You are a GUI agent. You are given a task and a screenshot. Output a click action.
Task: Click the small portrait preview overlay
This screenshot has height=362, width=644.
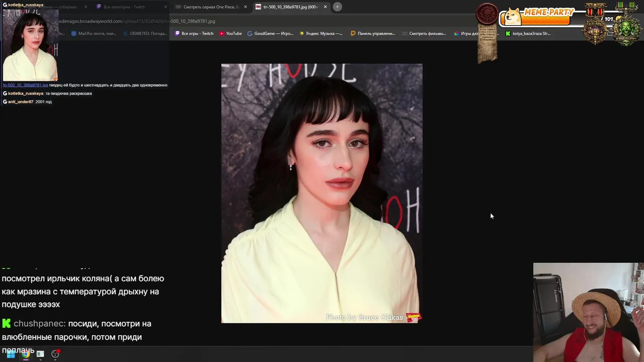(x=30, y=44)
